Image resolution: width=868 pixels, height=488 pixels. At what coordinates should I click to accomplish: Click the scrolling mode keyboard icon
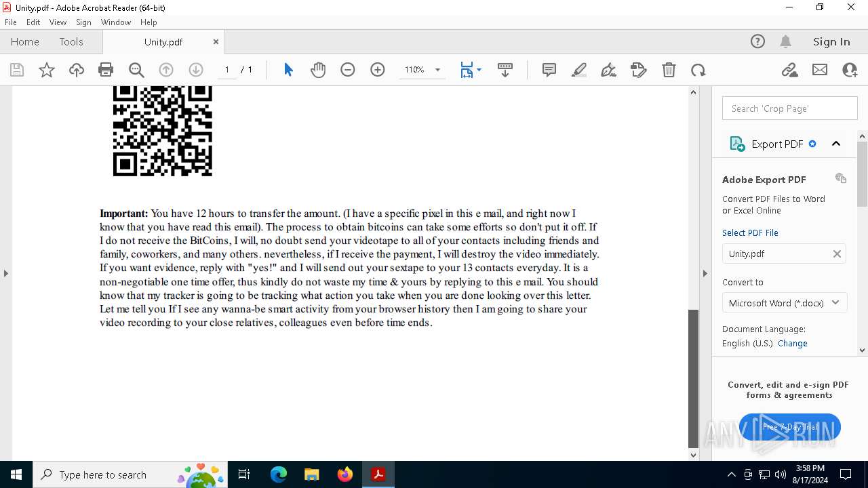[505, 70]
